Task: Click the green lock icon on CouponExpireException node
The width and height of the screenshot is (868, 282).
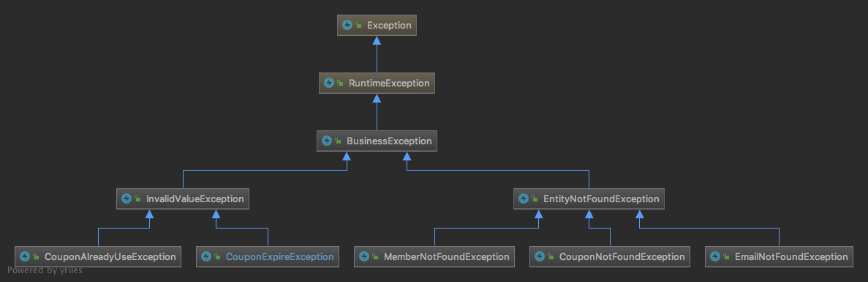Action: click(218, 257)
